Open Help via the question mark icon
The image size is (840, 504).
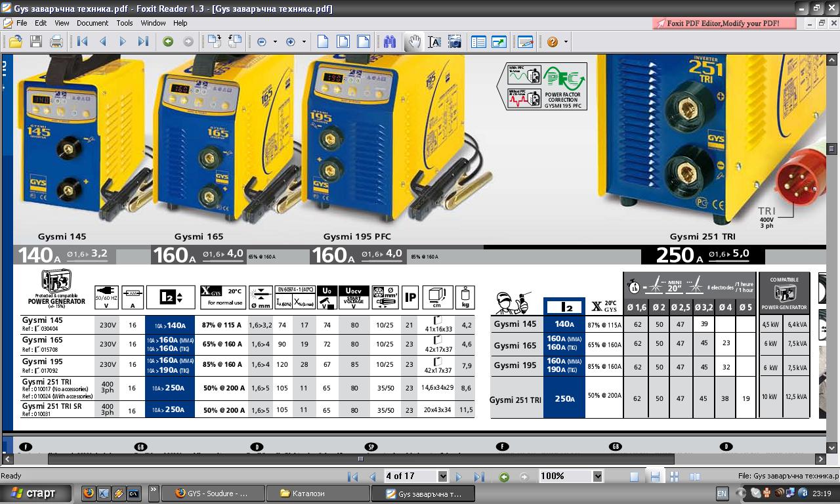[553, 42]
